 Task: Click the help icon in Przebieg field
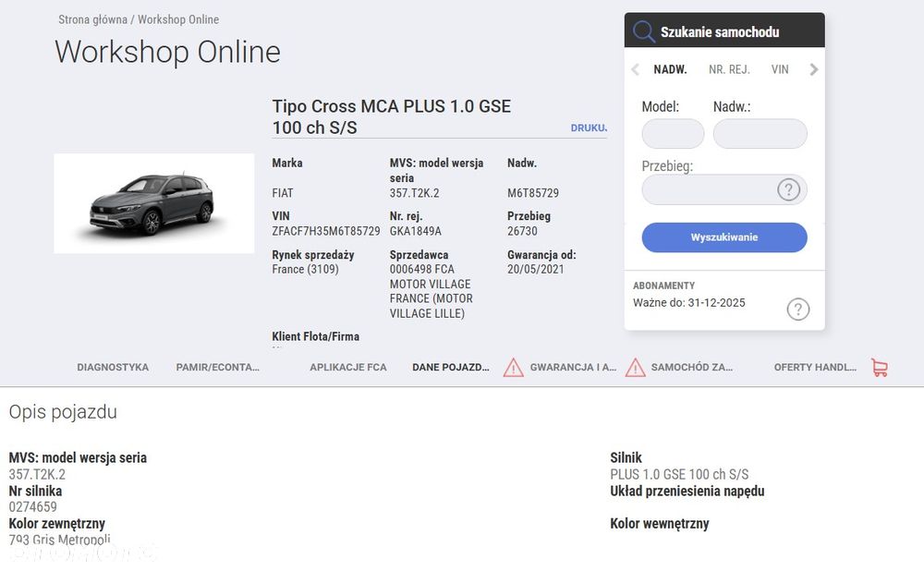[788, 189]
